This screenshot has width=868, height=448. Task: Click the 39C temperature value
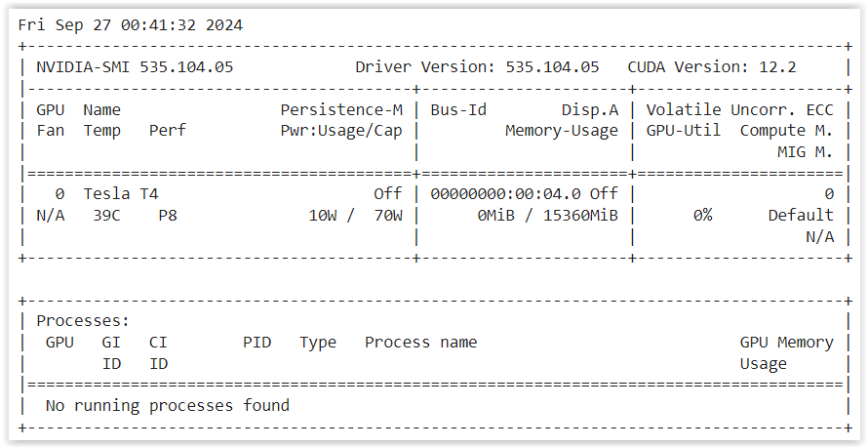[x=106, y=215]
